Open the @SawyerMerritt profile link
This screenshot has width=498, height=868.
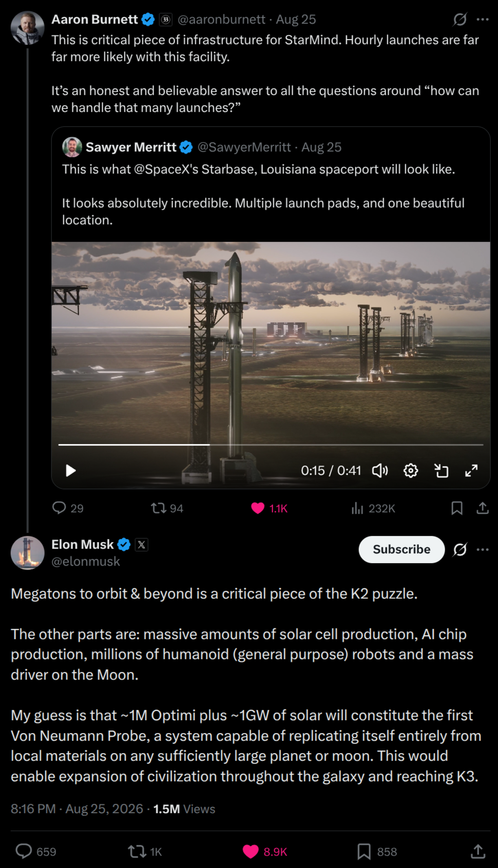pos(244,147)
